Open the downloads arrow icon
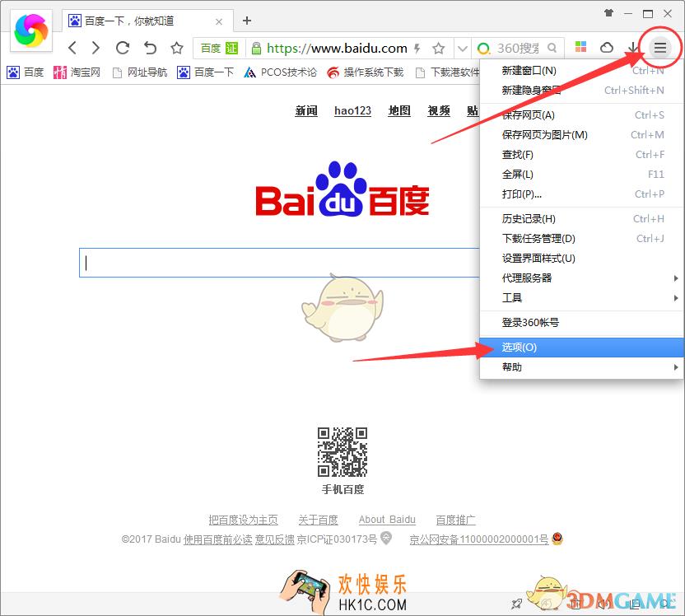The image size is (685, 616). 632,47
